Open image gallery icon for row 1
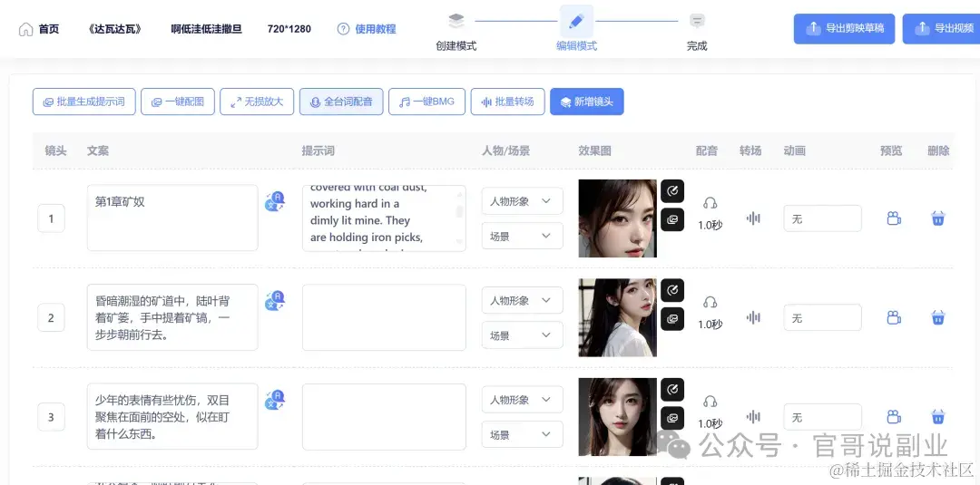This screenshot has height=485, width=980. (672, 219)
